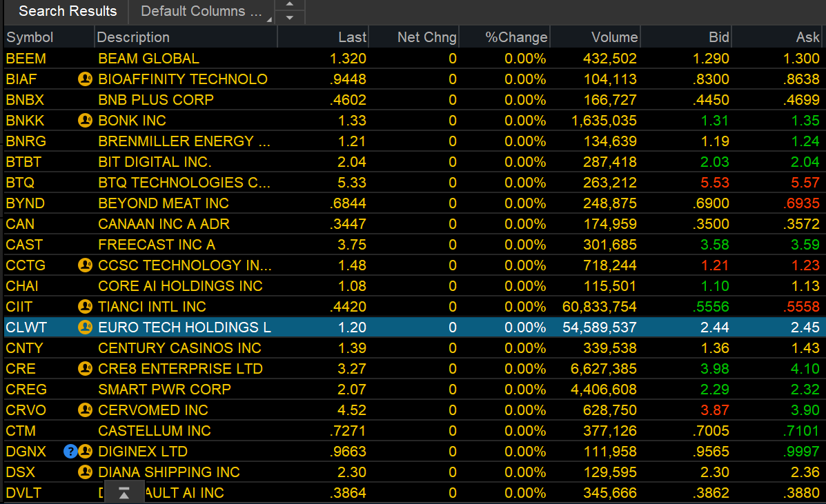Click the orange icon in CLWT row
Image resolution: width=826 pixels, height=504 pixels.
pos(85,327)
